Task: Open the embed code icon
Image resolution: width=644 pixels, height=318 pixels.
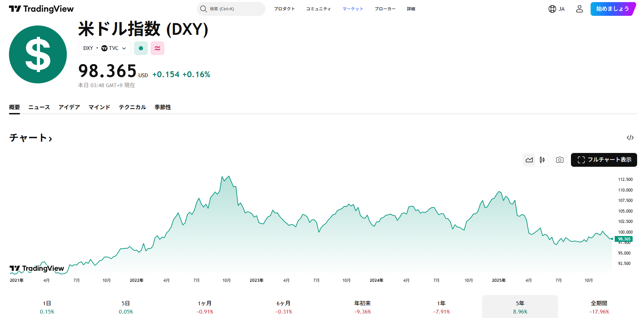Action: [x=630, y=138]
